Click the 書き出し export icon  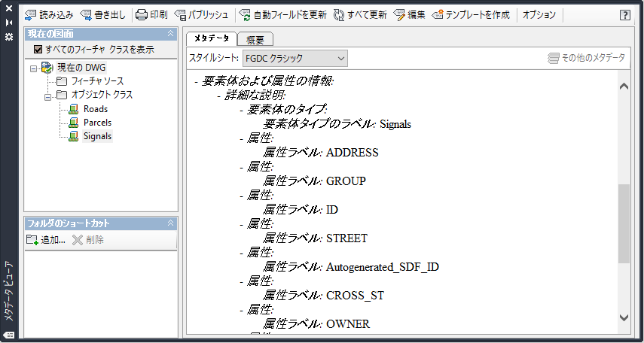point(86,15)
